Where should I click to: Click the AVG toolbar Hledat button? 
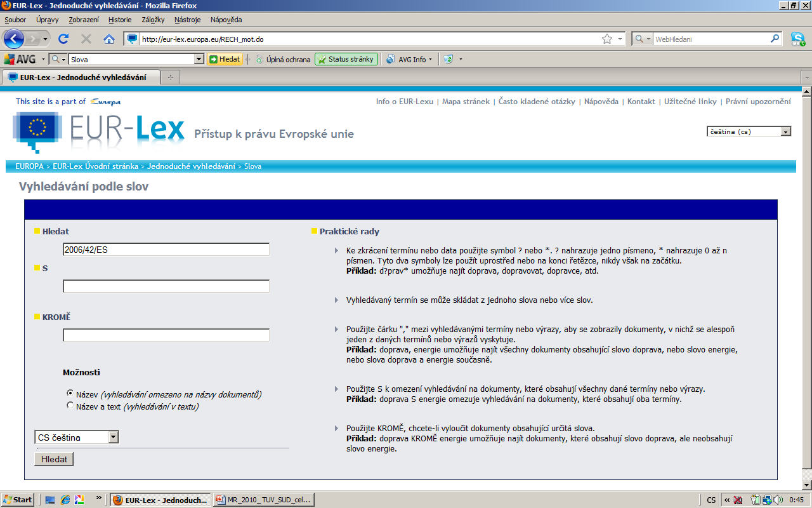(225, 59)
